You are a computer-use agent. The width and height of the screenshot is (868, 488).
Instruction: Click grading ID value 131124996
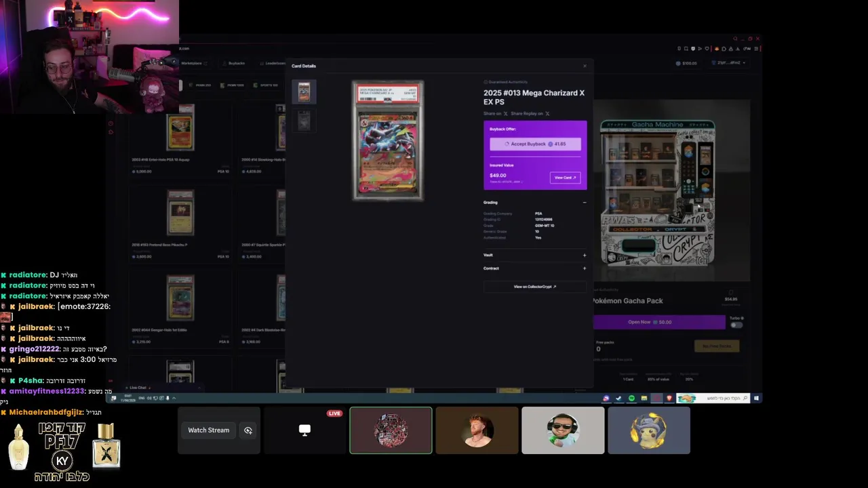[543, 220]
